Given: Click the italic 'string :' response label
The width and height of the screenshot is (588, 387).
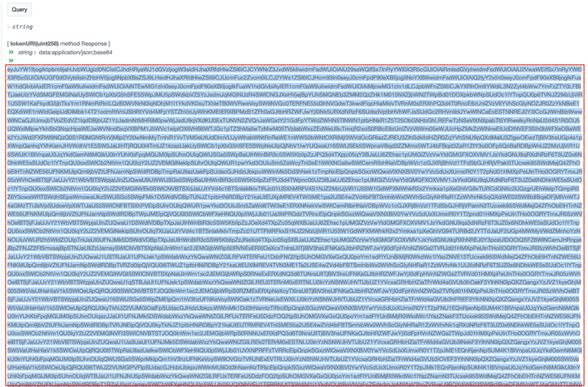Looking at the screenshot, I should tap(28, 52).
